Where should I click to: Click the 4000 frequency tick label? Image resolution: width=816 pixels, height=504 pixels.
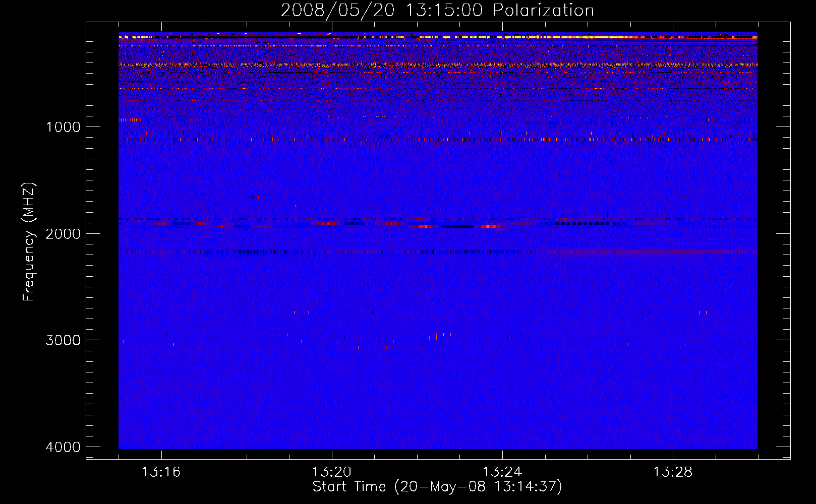tap(63, 447)
